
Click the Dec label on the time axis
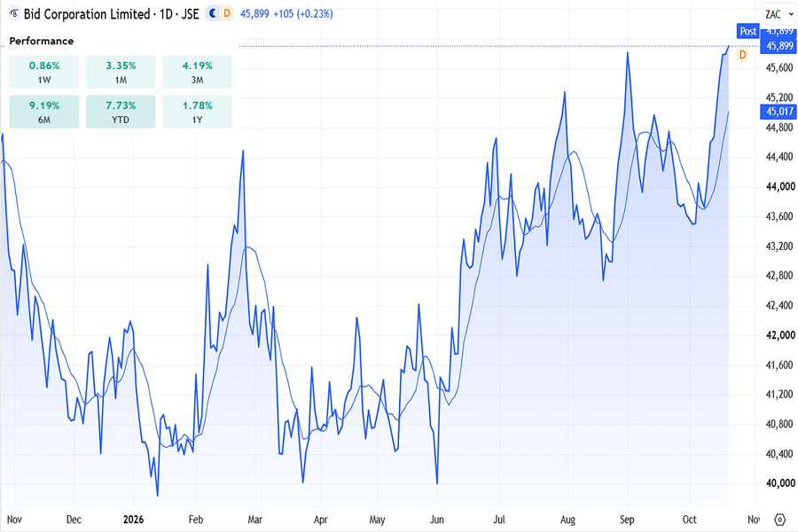pos(74,520)
